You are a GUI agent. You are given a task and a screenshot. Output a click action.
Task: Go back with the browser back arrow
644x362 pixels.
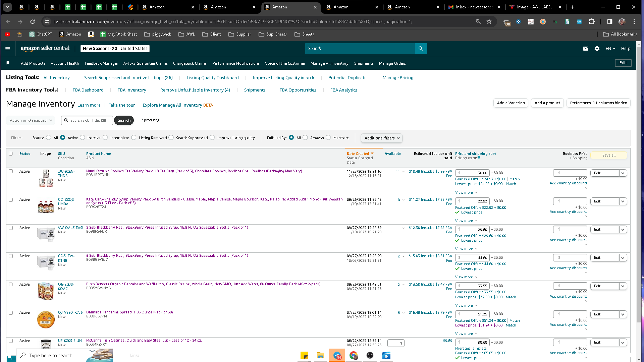(8, 22)
